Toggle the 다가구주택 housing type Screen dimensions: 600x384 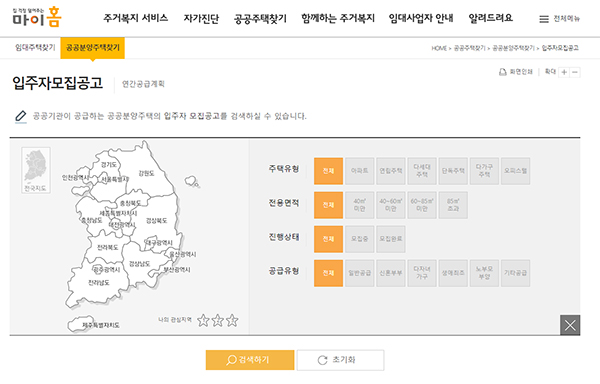pyautogui.click(x=484, y=171)
